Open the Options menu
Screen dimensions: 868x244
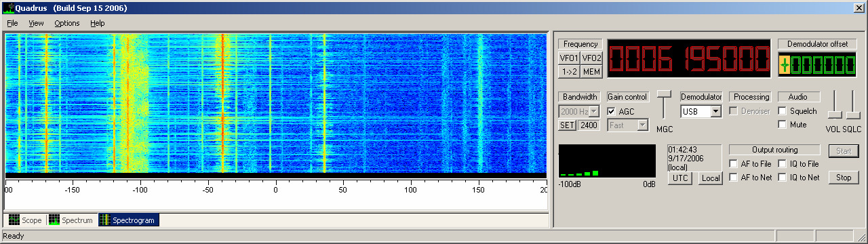point(67,23)
